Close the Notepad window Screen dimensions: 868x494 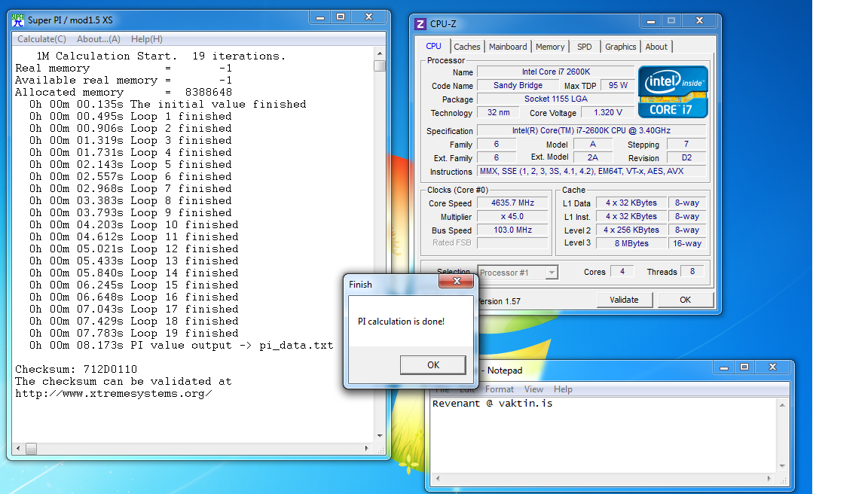[x=775, y=367]
